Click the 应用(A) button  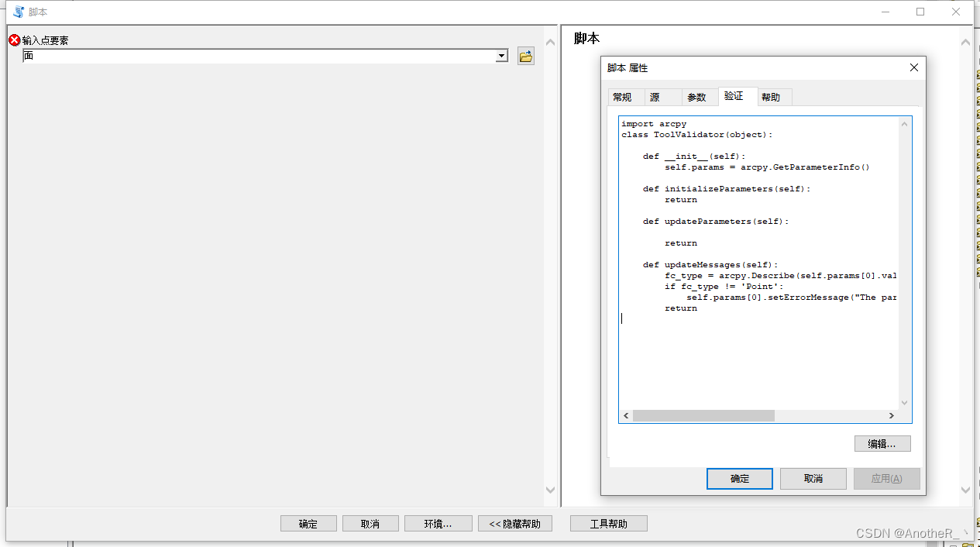coord(887,479)
